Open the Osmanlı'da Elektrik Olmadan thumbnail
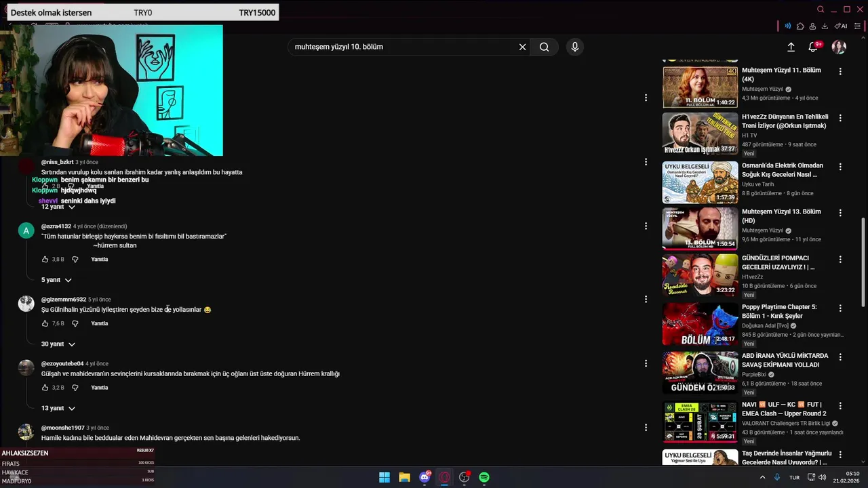Viewport: 868px width, 488px height. [700, 182]
